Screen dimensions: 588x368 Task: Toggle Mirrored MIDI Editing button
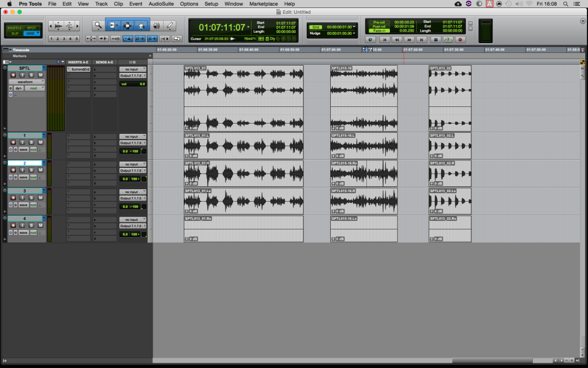click(x=115, y=39)
